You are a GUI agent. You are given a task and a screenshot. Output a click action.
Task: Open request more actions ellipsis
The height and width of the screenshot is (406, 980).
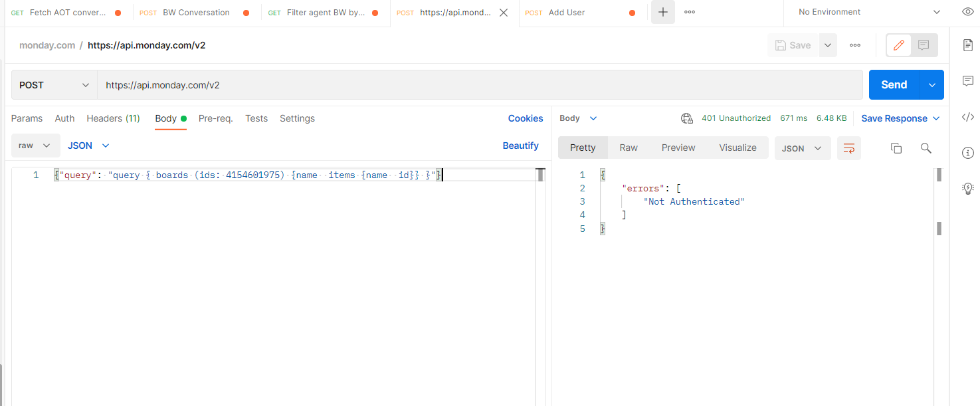point(855,45)
